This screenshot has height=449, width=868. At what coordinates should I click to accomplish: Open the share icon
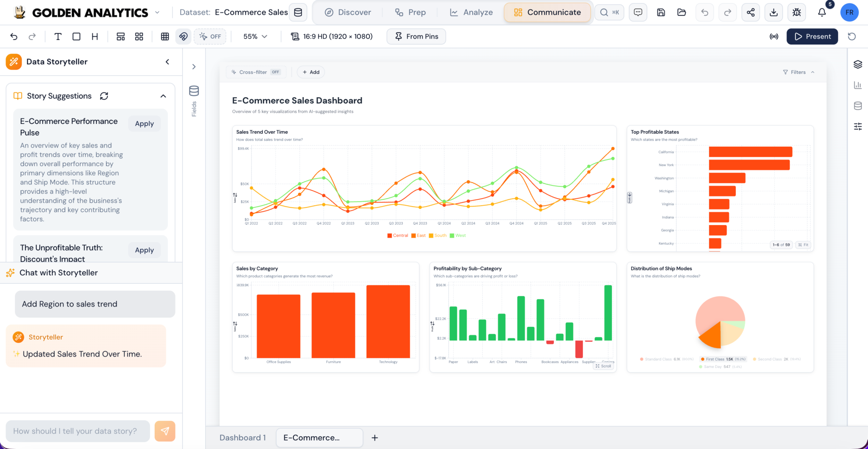coord(751,12)
